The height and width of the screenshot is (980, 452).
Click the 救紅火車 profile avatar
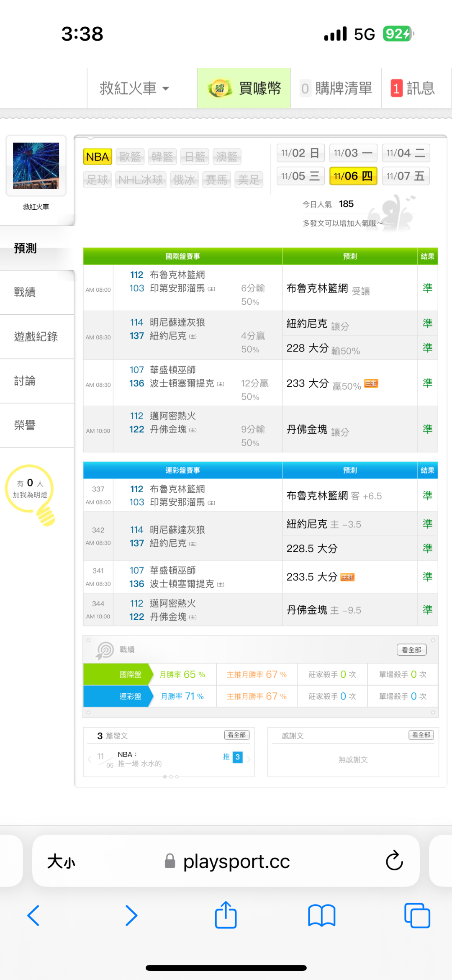36,166
